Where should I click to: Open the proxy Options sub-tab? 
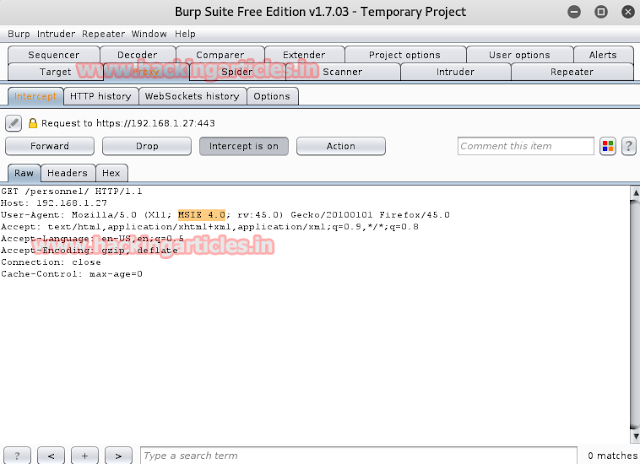point(272,96)
